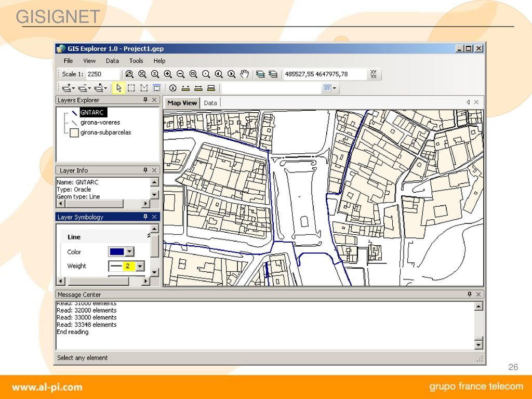The height and width of the screenshot is (399, 532).
Task: Click the "Read: 33348 elements" message line
Action: coord(87,325)
